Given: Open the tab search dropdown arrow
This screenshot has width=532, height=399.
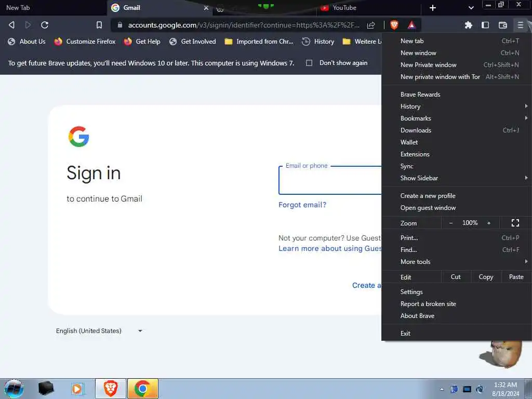Looking at the screenshot, I should coord(471,8).
